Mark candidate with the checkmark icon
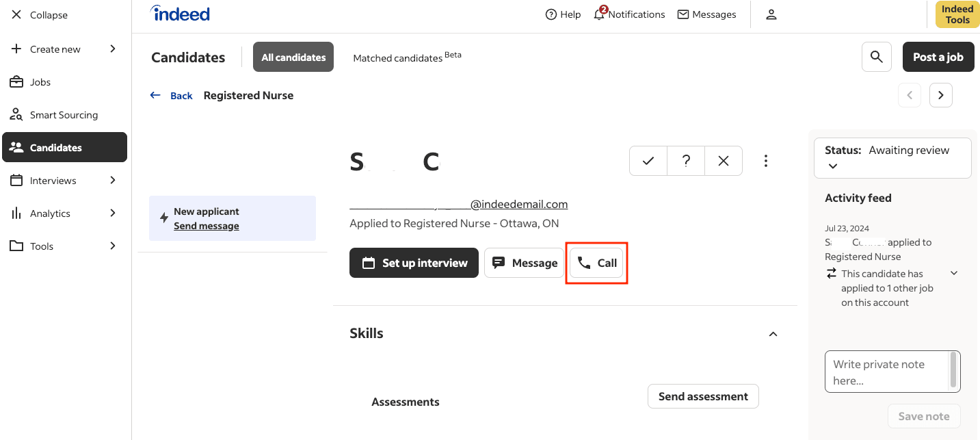980x440 pixels. [648, 161]
